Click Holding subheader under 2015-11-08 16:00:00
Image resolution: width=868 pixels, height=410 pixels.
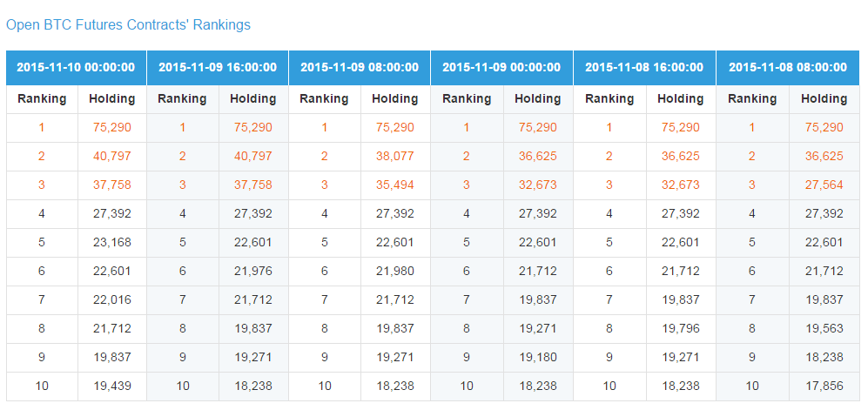click(x=680, y=99)
